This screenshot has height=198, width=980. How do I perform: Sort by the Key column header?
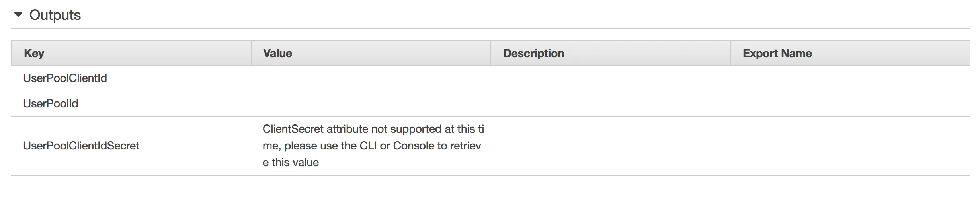pyautogui.click(x=131, y=53)
